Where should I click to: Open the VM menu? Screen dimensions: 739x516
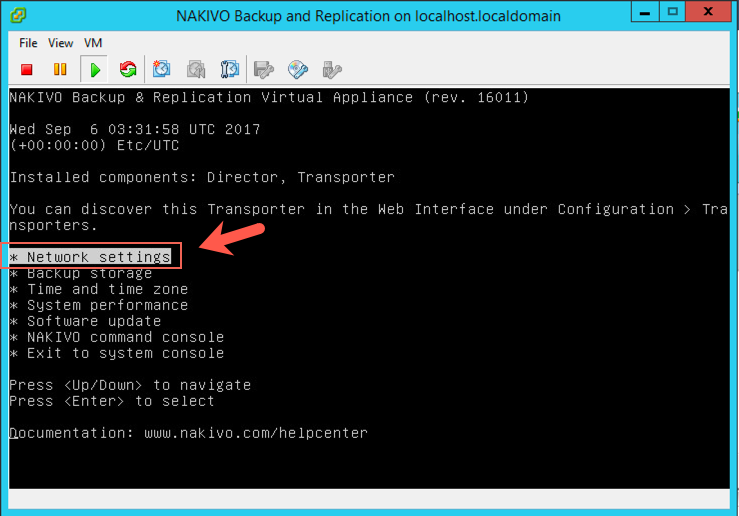pyautogui.click(x=93, y=43)
